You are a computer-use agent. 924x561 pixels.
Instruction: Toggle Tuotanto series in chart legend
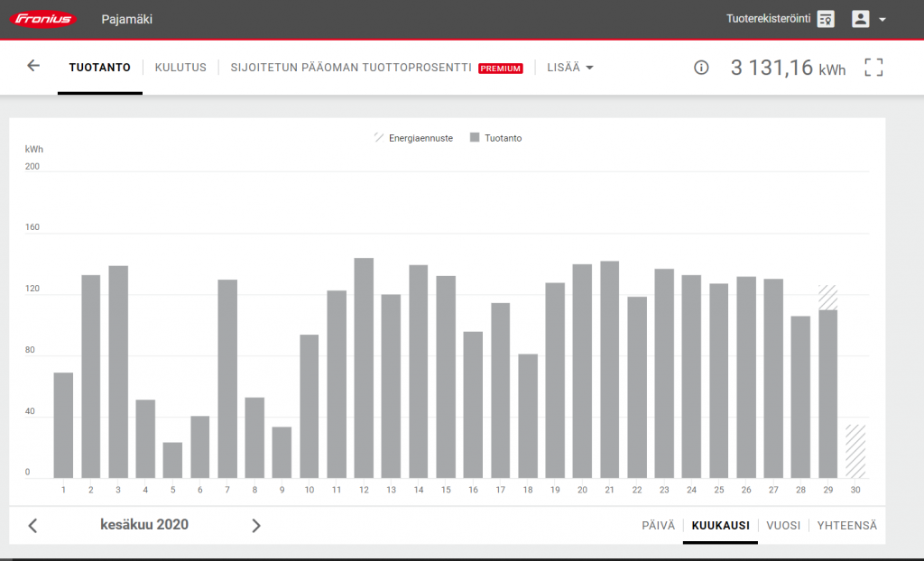click(496, 138)
